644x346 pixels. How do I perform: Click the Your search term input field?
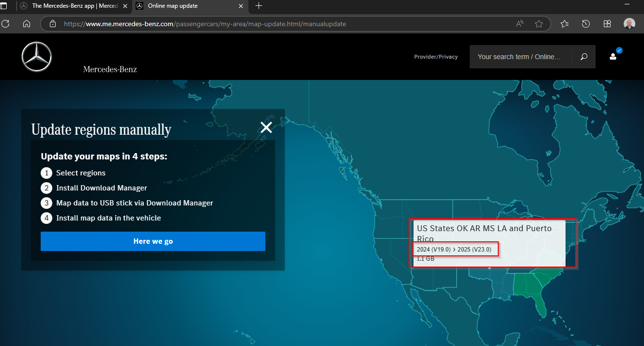(520, 57)
